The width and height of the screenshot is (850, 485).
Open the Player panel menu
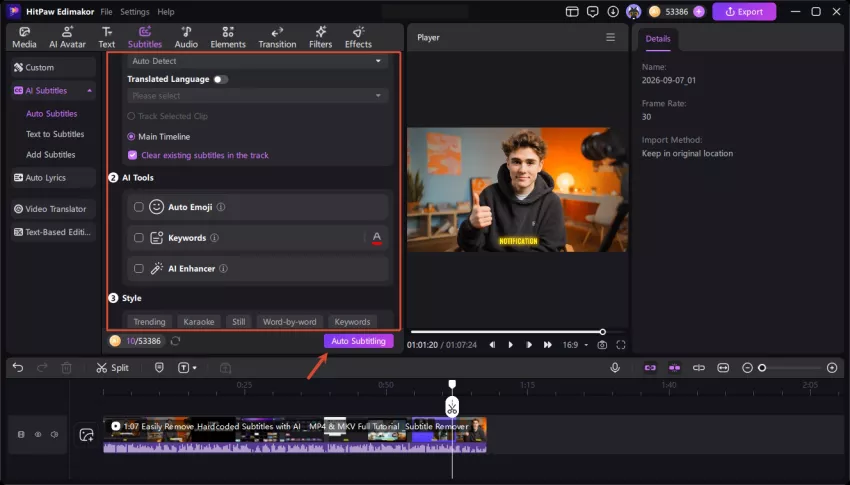click(x=610, y=37)
